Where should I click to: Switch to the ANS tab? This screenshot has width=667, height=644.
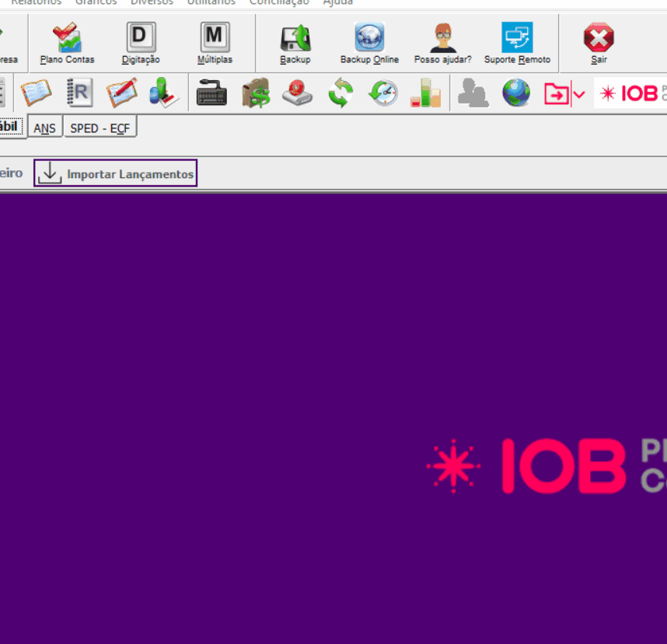click(x=45, y=128)
